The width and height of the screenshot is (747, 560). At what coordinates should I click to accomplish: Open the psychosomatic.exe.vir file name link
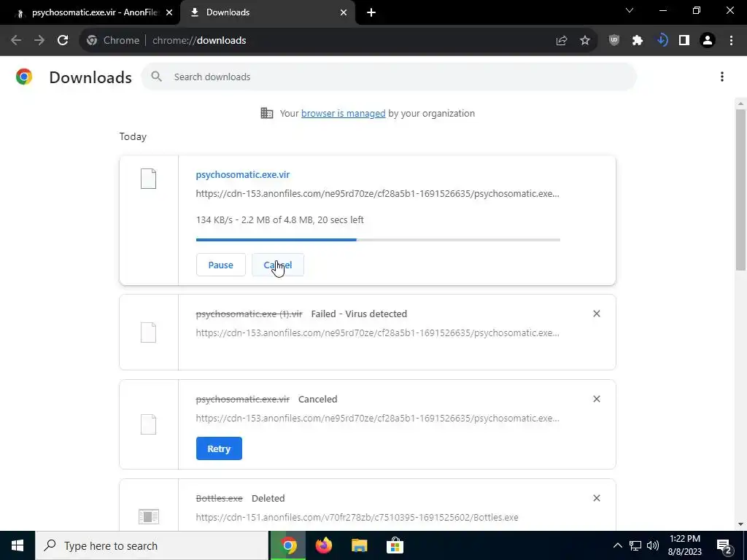pos(242,174)
